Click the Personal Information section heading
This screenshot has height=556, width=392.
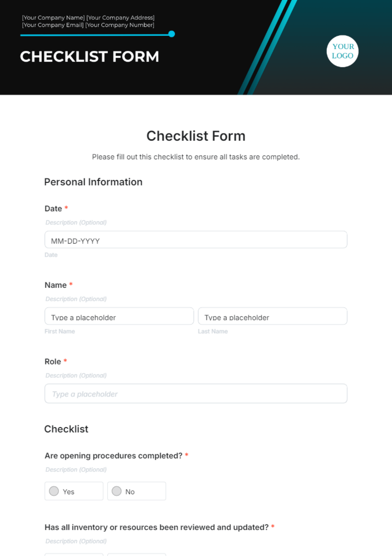coord(93,182)
